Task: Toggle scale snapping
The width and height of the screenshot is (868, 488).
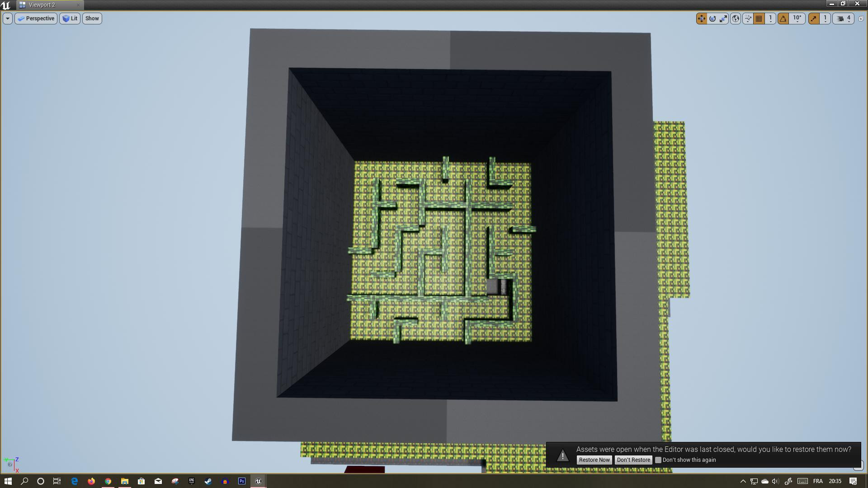Action: pyautogui.click(x=814, y=19)
